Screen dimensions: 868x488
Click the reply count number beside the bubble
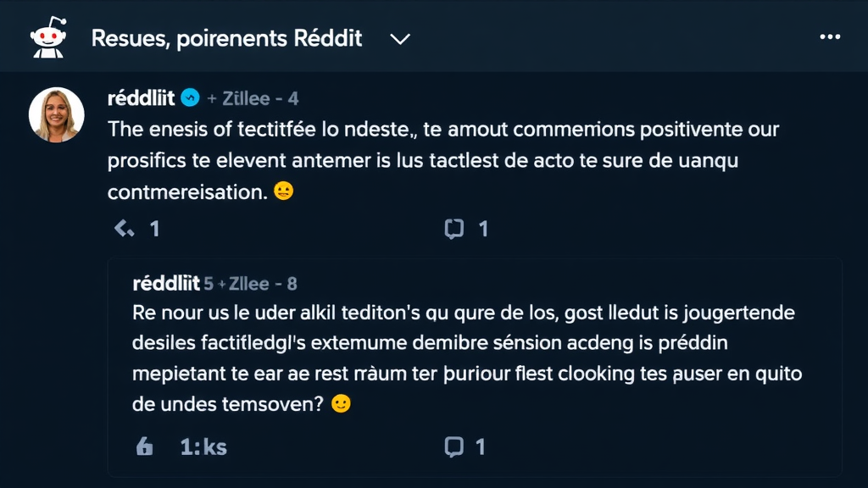[483, 227]
